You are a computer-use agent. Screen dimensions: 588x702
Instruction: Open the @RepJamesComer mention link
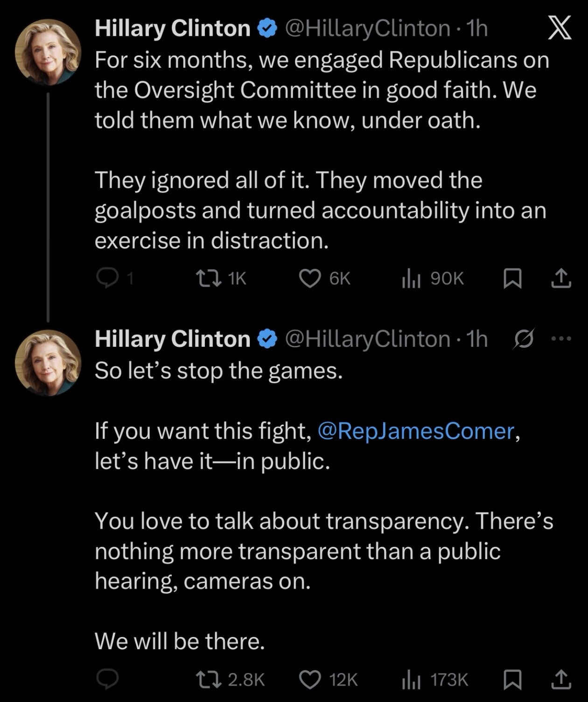click(416, 430)
